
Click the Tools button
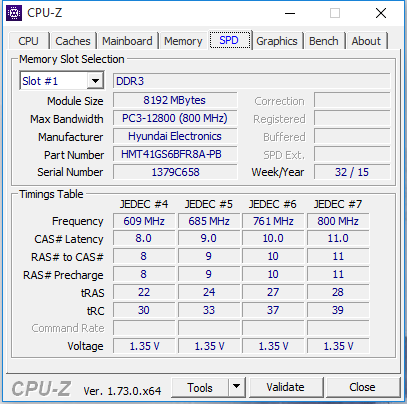[x=200, y=387]
